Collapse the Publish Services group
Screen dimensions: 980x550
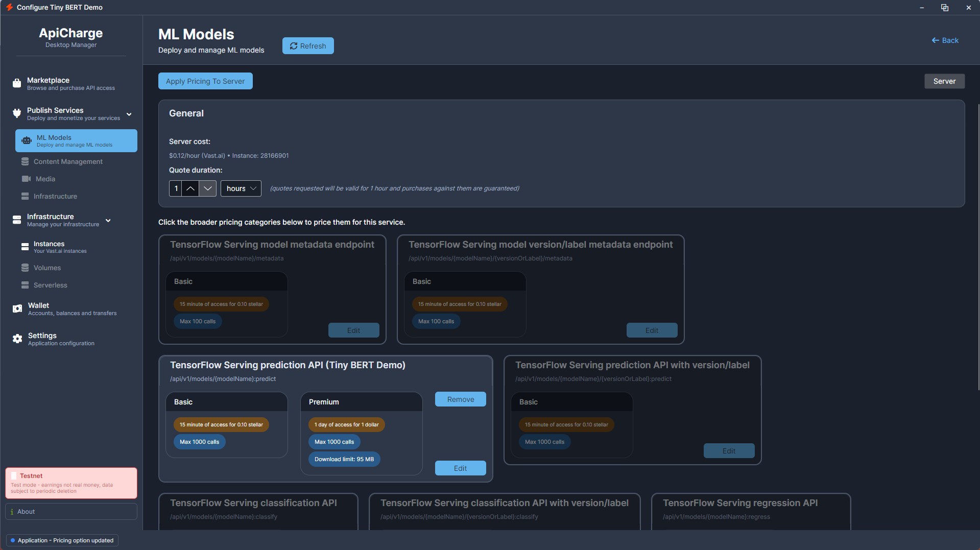click(x=129, y=114)
